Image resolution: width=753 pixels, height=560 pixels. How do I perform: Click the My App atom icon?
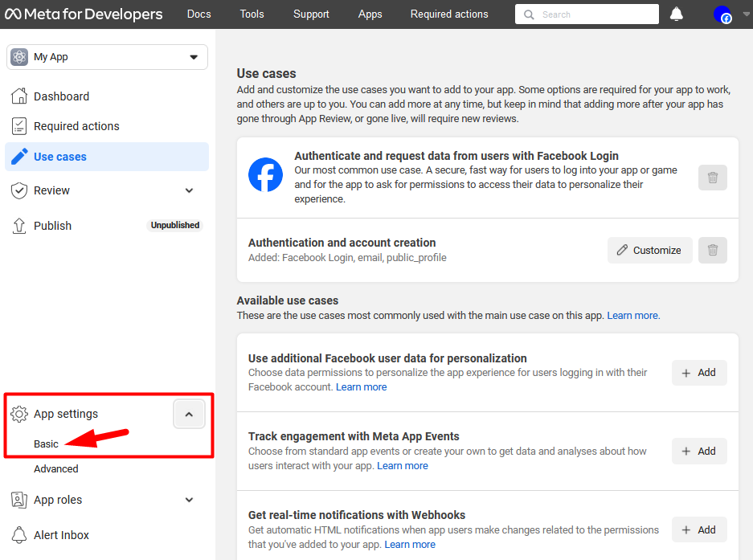19,57
